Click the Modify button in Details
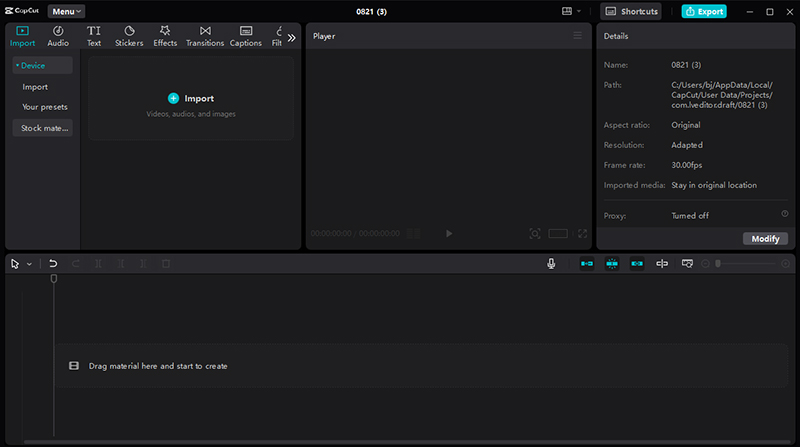 coord(765,239)
